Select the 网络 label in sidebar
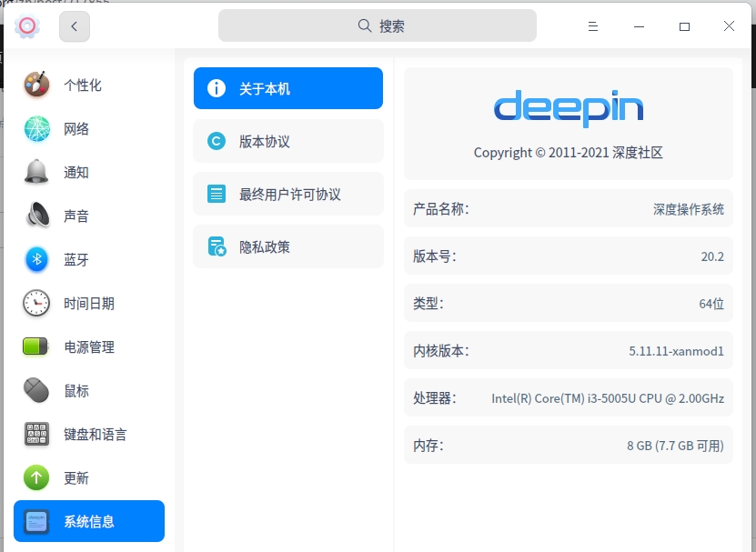Image resolution: width=756 pixels, height=552 pixels. click(76, 129)
